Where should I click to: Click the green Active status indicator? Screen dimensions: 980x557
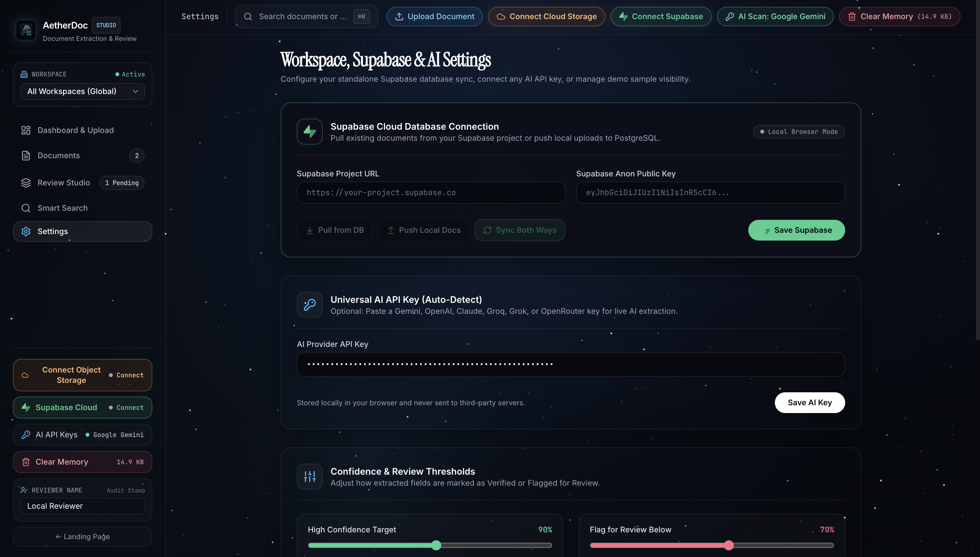pos(130,74)
